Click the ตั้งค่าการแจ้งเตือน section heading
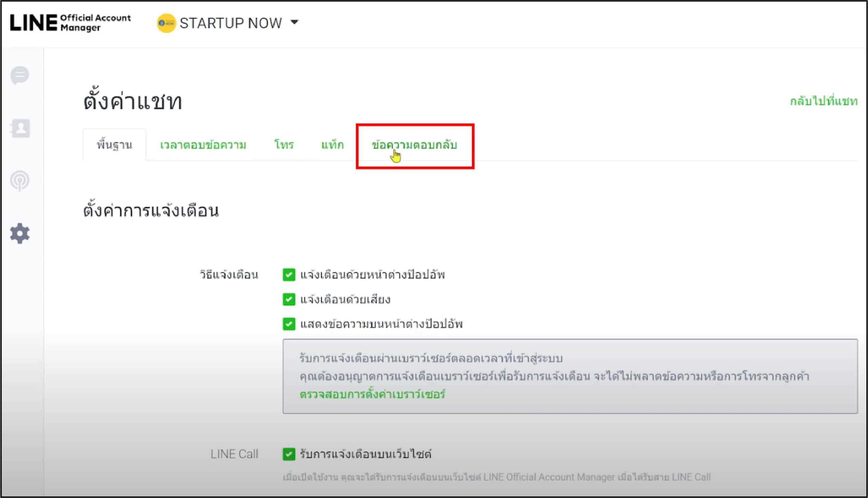868x498 pixels. click(151, 210)
